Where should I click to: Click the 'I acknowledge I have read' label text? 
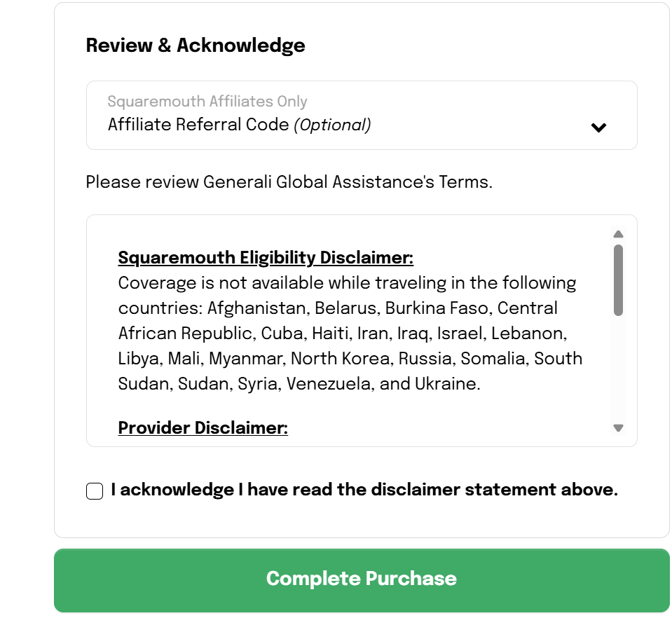[364, 489]
